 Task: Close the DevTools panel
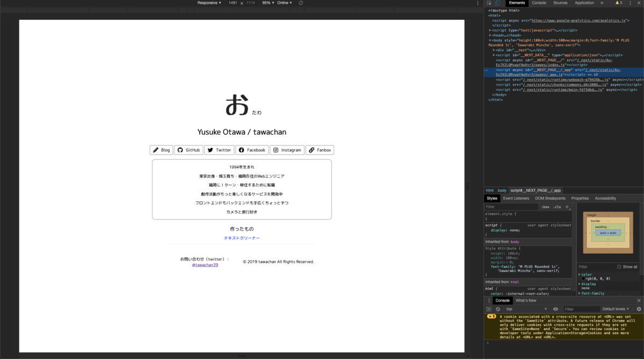639,3
